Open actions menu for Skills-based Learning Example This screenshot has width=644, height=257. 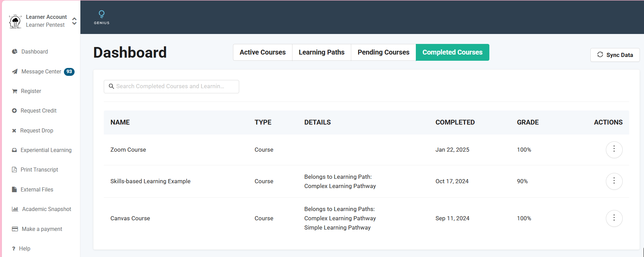[614, 181]
